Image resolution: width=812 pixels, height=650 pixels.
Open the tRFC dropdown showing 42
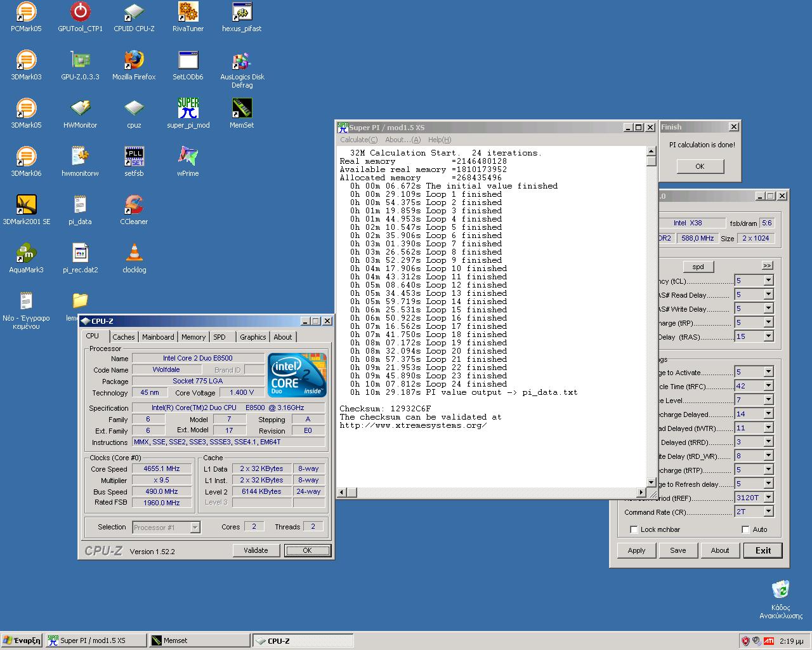[x=768, y=386]
